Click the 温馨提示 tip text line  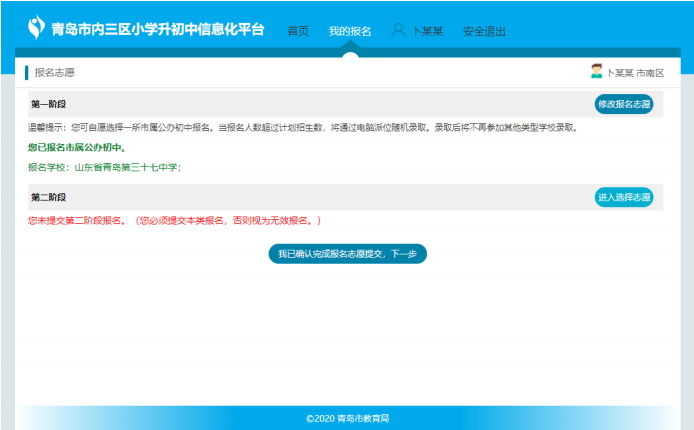(302, 128)
